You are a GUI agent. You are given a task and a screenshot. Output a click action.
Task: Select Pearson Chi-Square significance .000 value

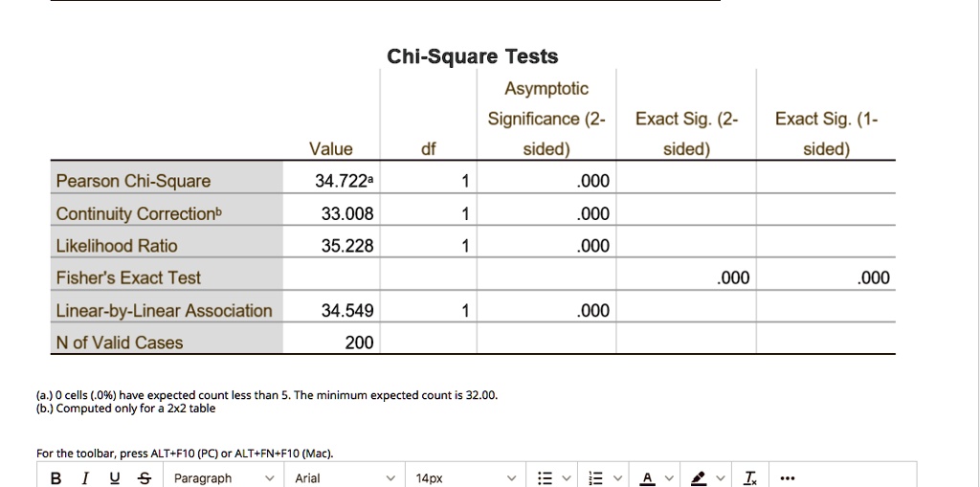(x=593, y=181)
